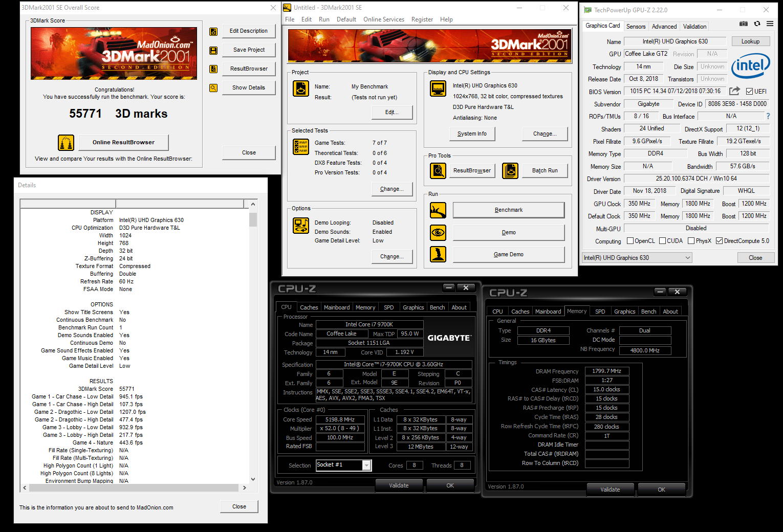The width and height of the screenshot is (783, 532).
Task: Click the Pro Tools ResultBrowser magnifier icon
Action: 438,171
